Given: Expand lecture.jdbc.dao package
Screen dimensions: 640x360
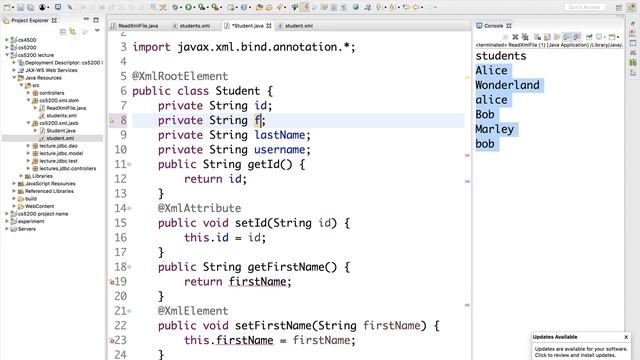Looking at the screenshot, I should tap(29, 146).
